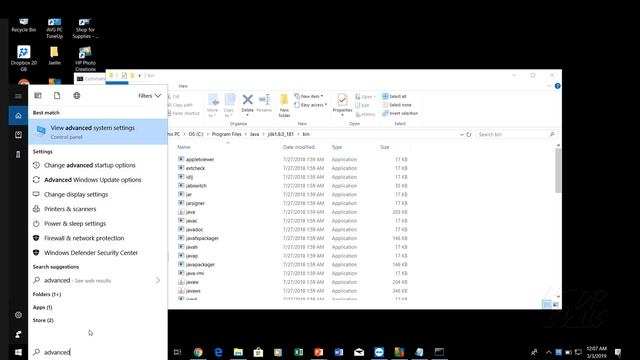Expand the advanced web search suggestion arrow
The image size is (640, 360).
(x=158, y=280)
